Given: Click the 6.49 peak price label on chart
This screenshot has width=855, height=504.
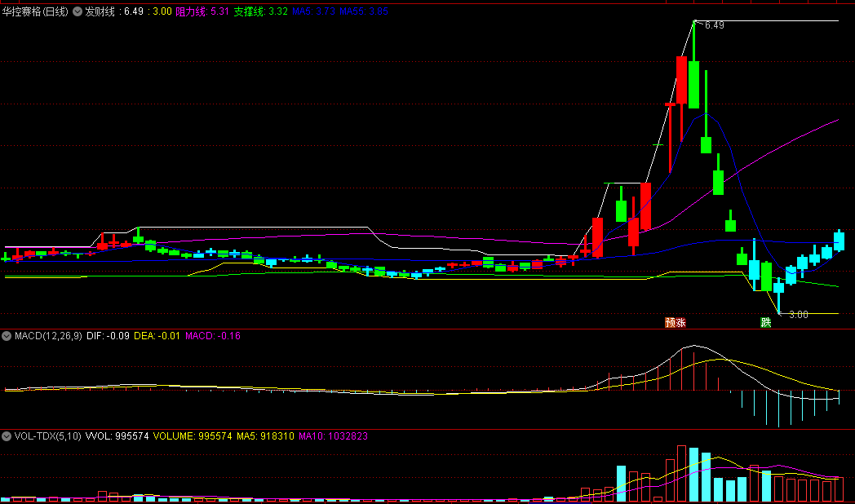Looking at the screenshot, I should [715, 25].
